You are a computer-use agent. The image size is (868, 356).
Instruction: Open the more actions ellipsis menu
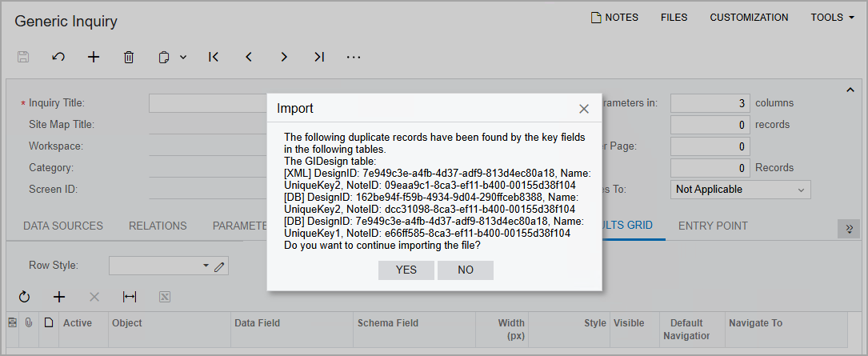tap(354, 57)
